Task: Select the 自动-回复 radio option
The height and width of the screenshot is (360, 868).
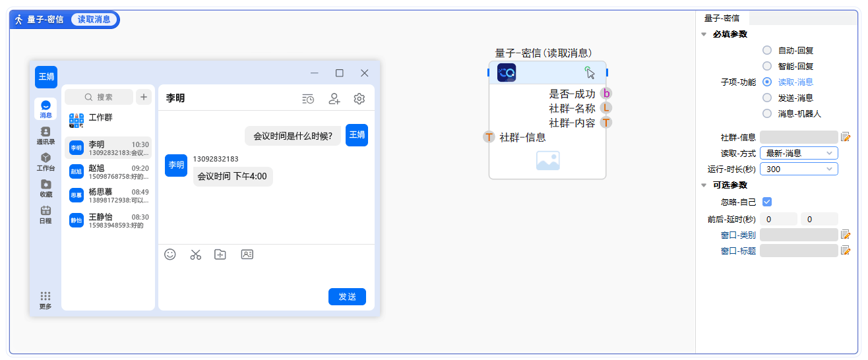Action: 767,50
